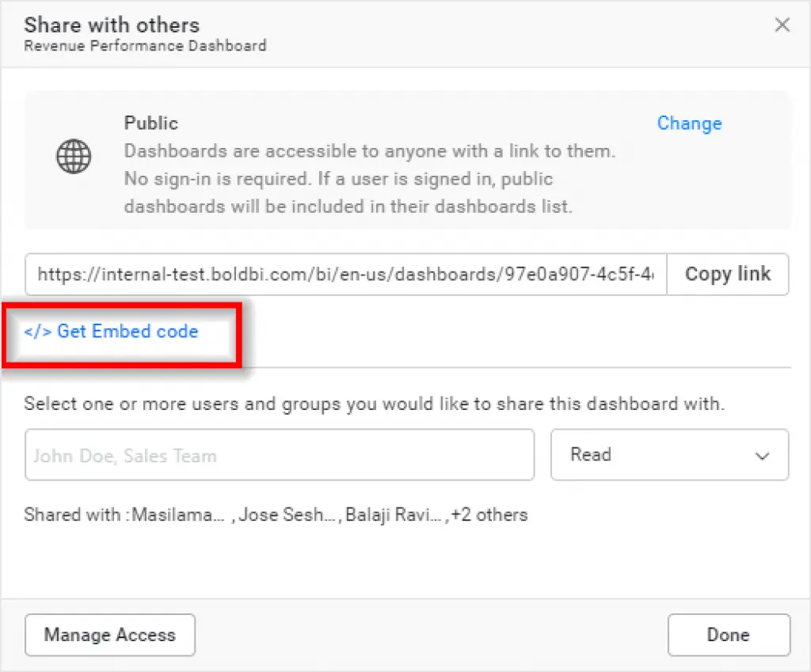Focus the users and groups input
This screenshot has height=672, width=811.
(280, 455)
